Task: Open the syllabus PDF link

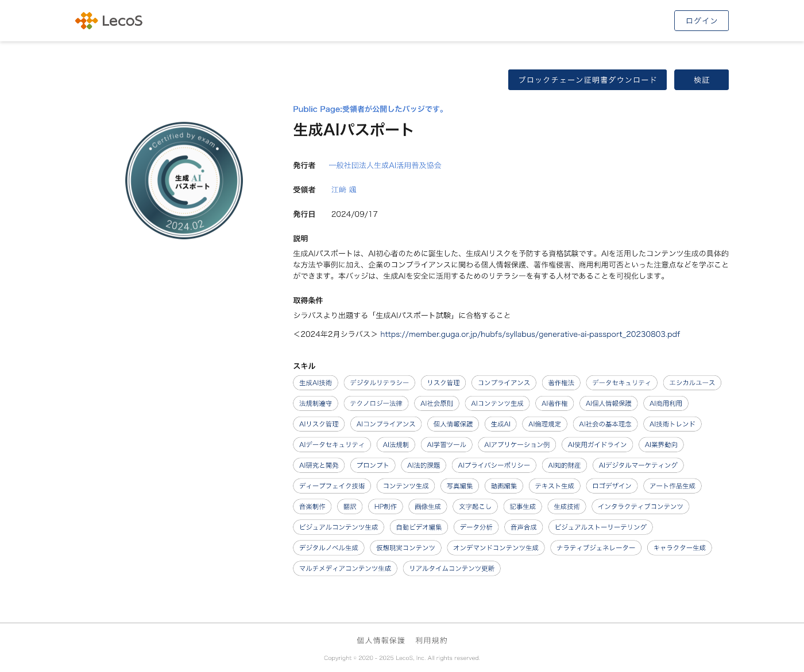Action: (530, 334)
